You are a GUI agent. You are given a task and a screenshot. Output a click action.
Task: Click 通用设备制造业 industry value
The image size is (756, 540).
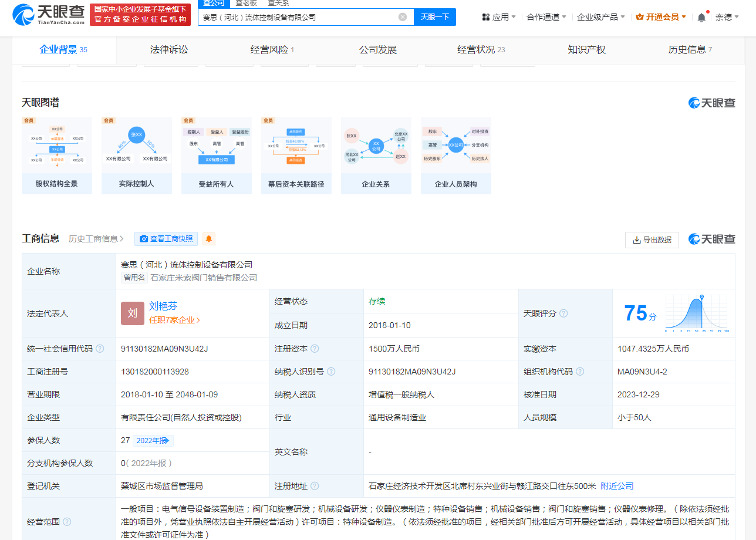397,417
